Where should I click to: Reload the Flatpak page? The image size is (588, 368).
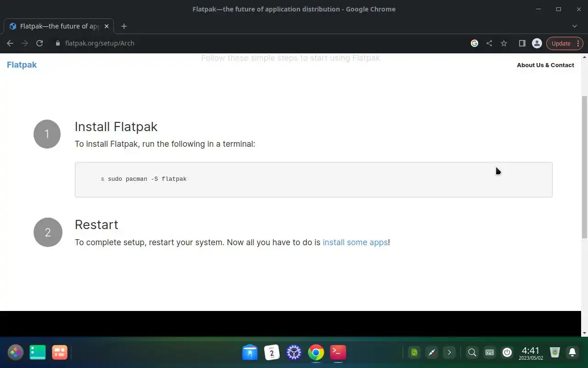click(40, 43)
